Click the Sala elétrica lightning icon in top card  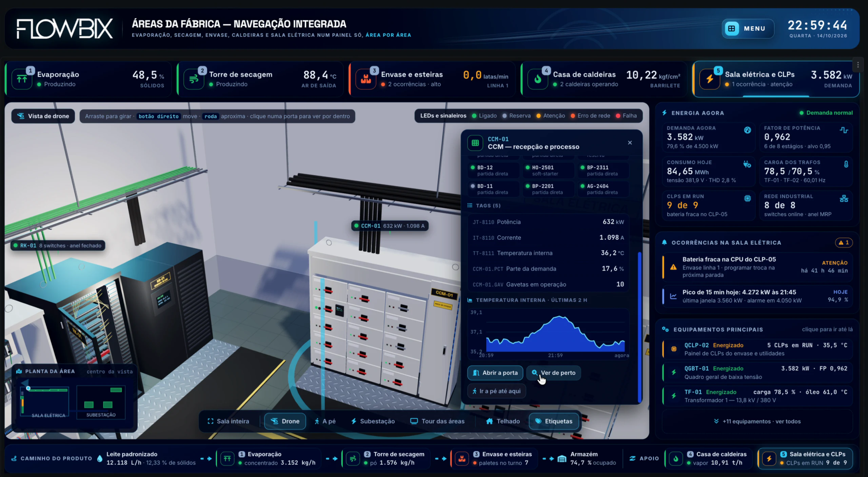[x=710, y=79]
